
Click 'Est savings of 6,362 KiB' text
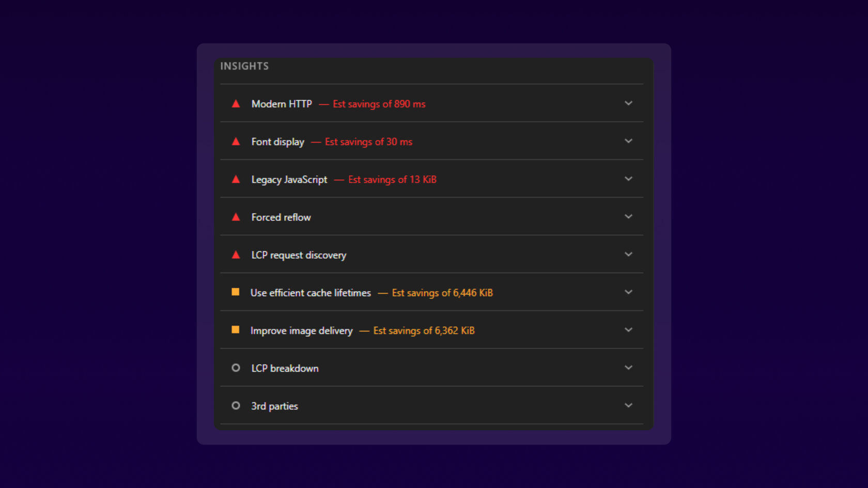[424, 330]
